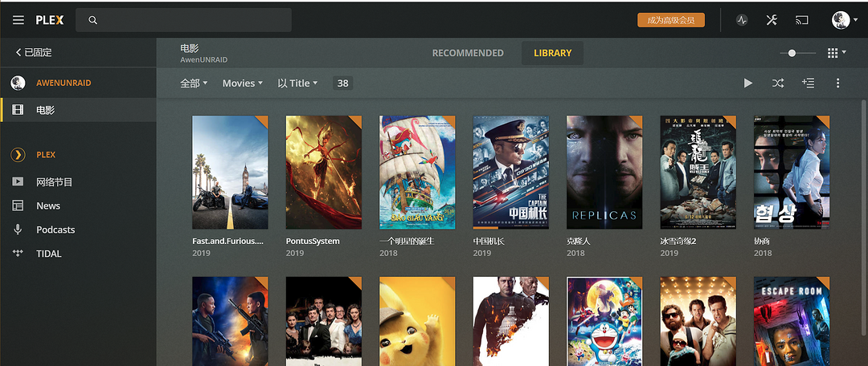Focus the search input field
The width and height of the screenshot is (868, 366).
coord(183,20)
